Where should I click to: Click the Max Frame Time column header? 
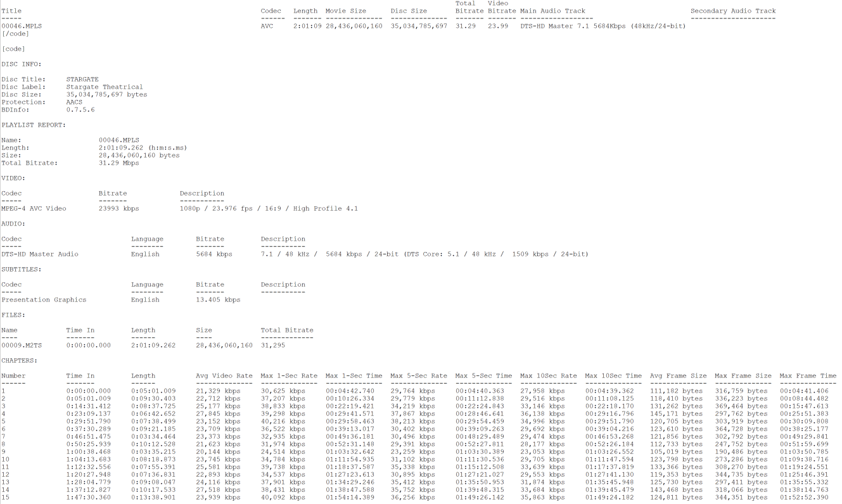point(808,376)
